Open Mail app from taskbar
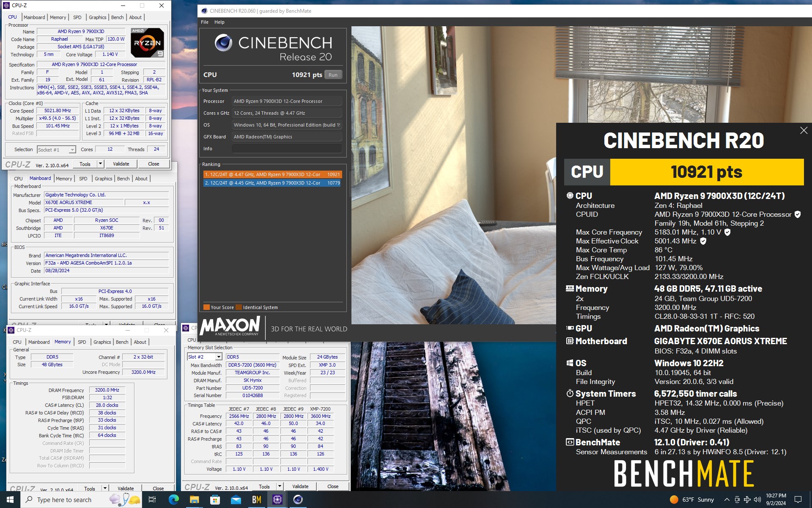The height and width of the screenshot is (508, 812). [236, 500]
